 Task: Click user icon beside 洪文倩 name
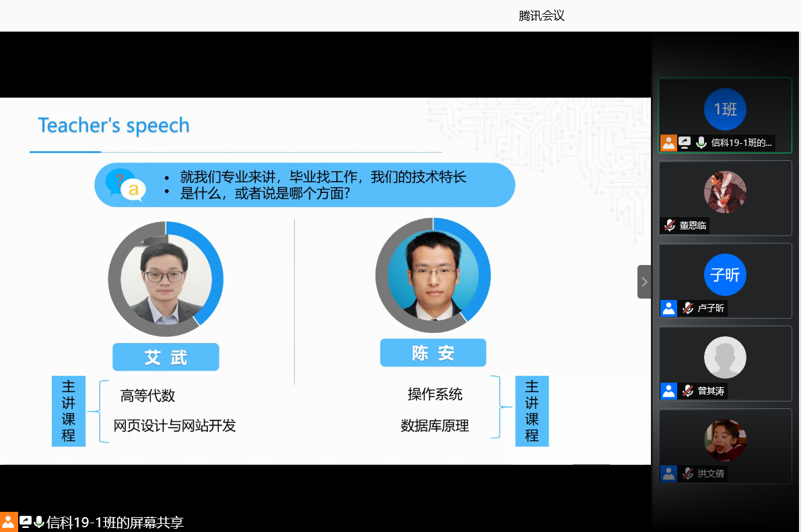(x=668, y=473)
